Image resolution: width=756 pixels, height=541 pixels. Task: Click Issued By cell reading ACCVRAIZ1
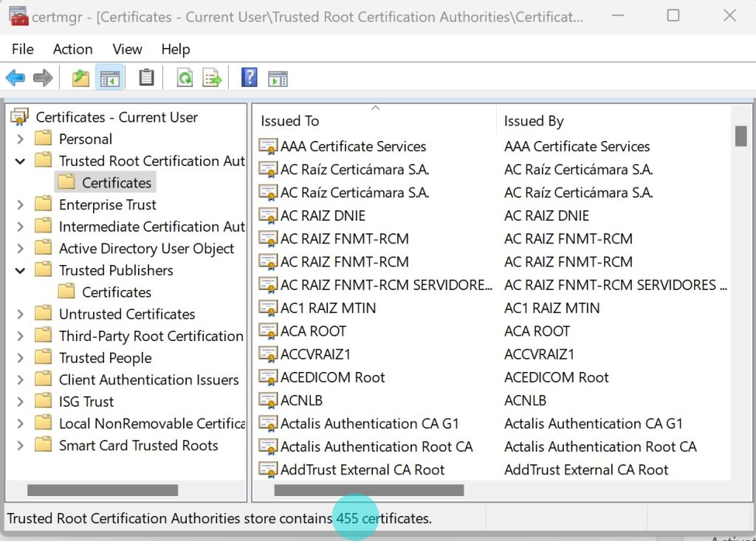pos(539,354)
